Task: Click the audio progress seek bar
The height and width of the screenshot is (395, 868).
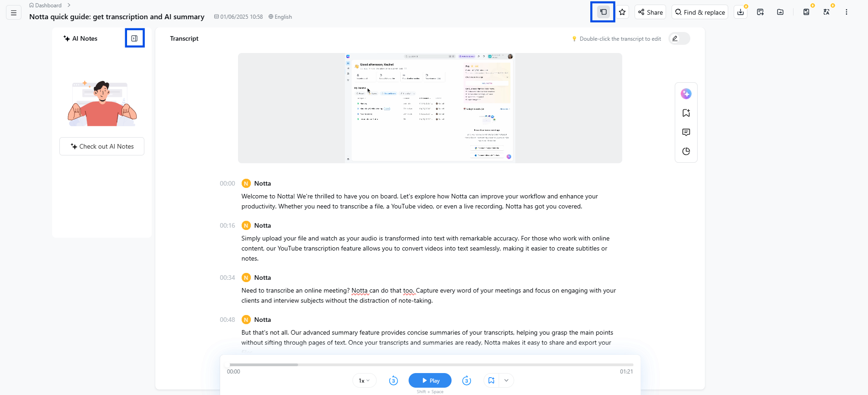Action: 430,365
